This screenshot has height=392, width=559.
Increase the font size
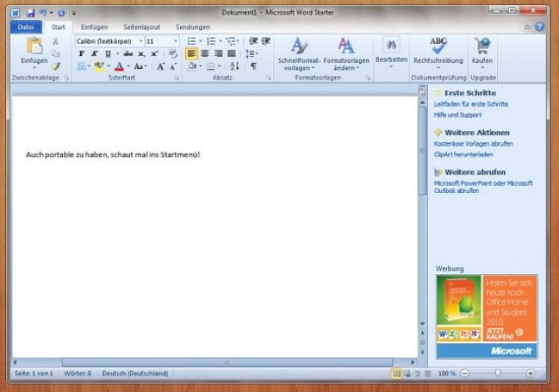coord(161,66)
